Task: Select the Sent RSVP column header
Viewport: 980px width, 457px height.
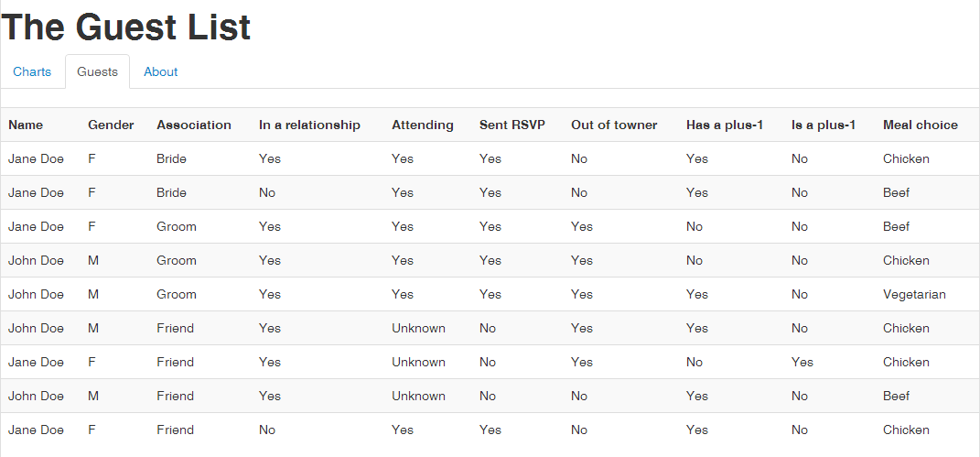Action: pyautogui.click(x=512, y=125)
